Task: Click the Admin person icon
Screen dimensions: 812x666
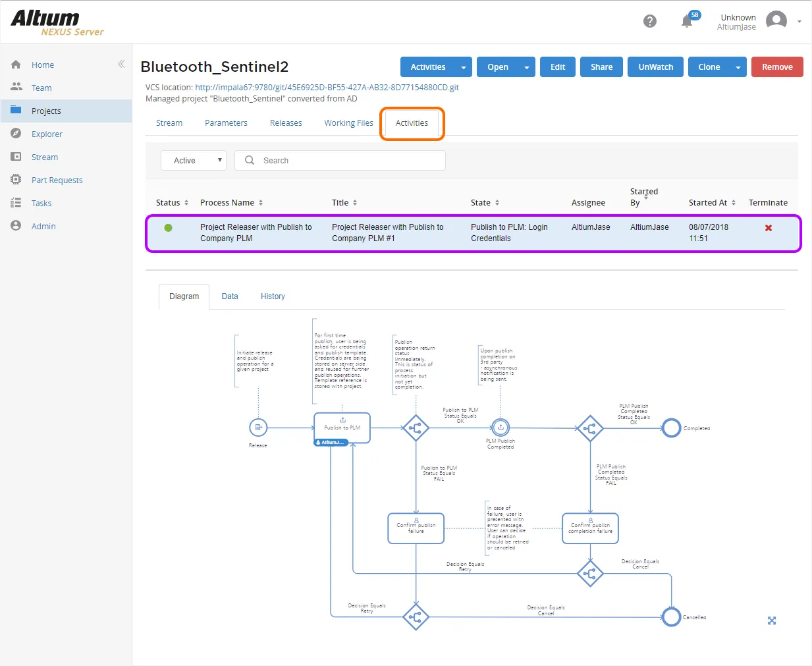Action: coord(16,225)
